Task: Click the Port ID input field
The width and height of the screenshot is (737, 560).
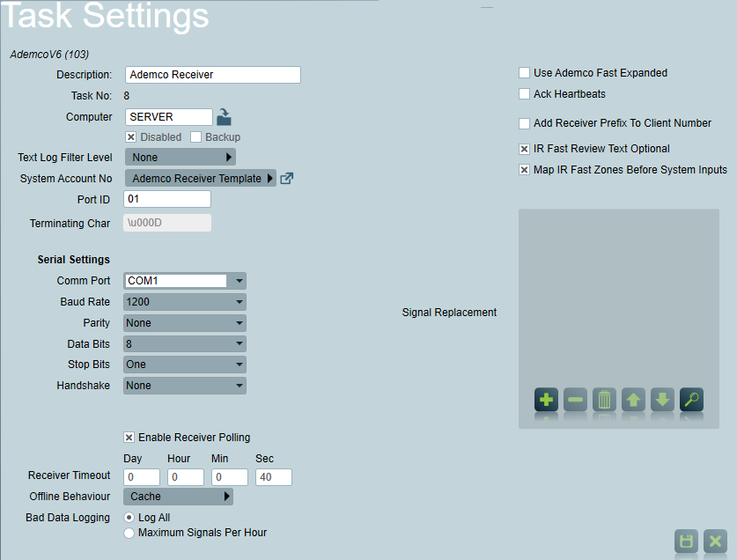Action: coord(167,199)
